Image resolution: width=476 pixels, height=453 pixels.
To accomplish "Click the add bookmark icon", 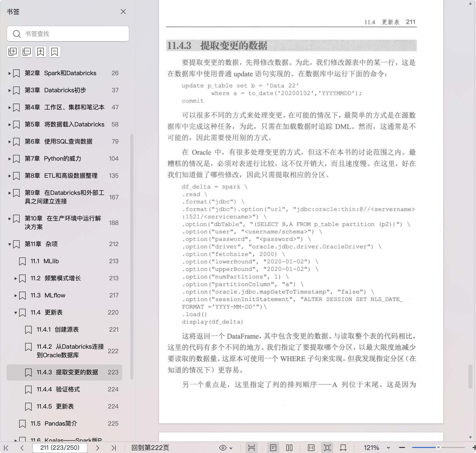I will point(41,52).
